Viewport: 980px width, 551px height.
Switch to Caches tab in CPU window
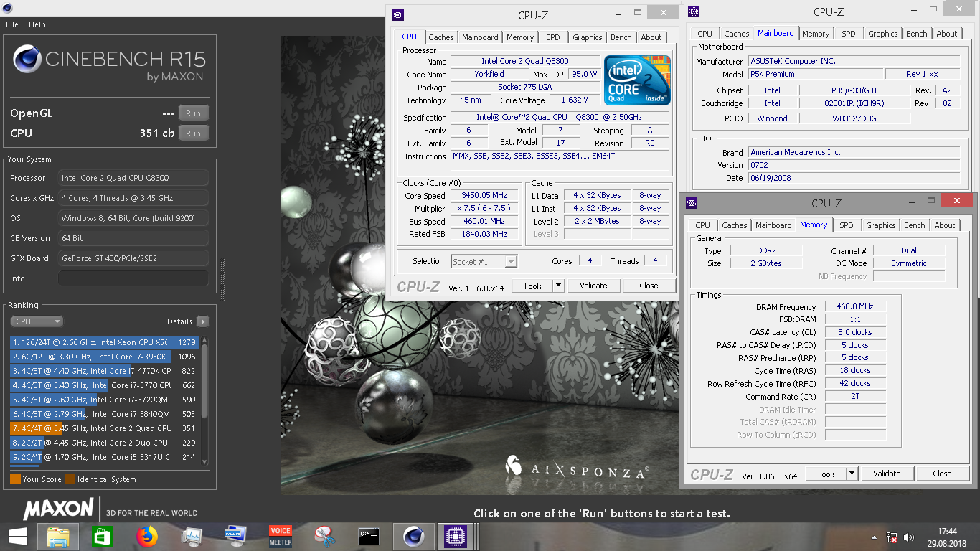[441, 37]
